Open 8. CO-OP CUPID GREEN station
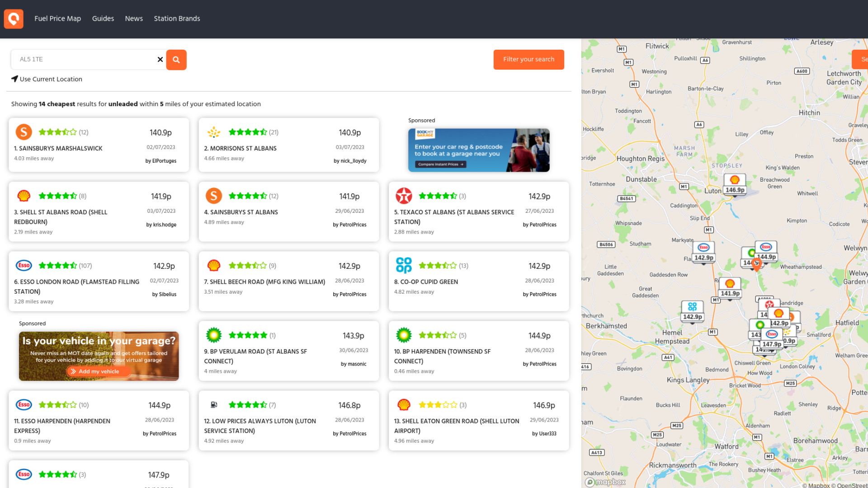The width and height of the screenshot is (868, 488). coord(426,282)
